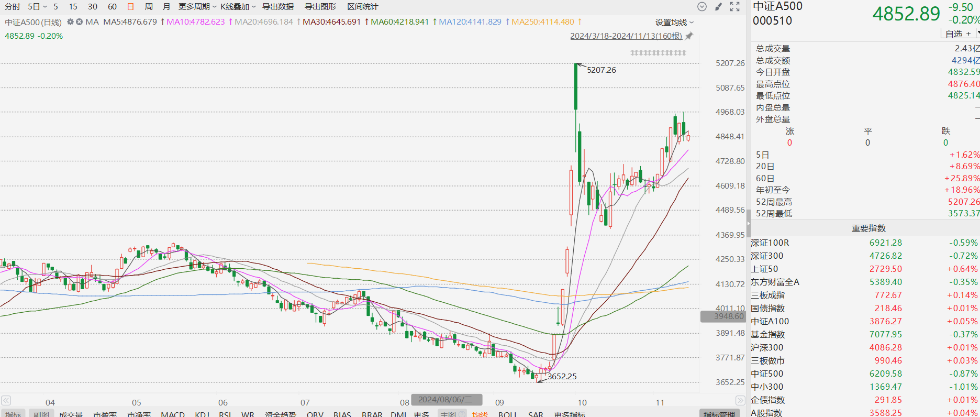Switch to 月 monthly K-line
Viewport: 980px width, 417px height.
pyautogui.click(x=166, y=7)
